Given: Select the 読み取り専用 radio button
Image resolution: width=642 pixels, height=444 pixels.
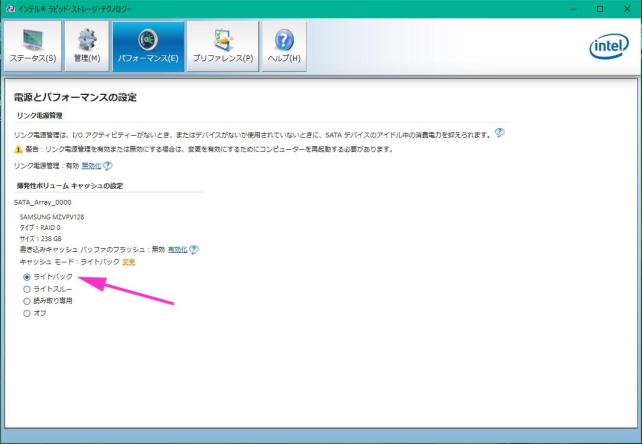Looking at the screenshot, I should [x=27, y=301].
